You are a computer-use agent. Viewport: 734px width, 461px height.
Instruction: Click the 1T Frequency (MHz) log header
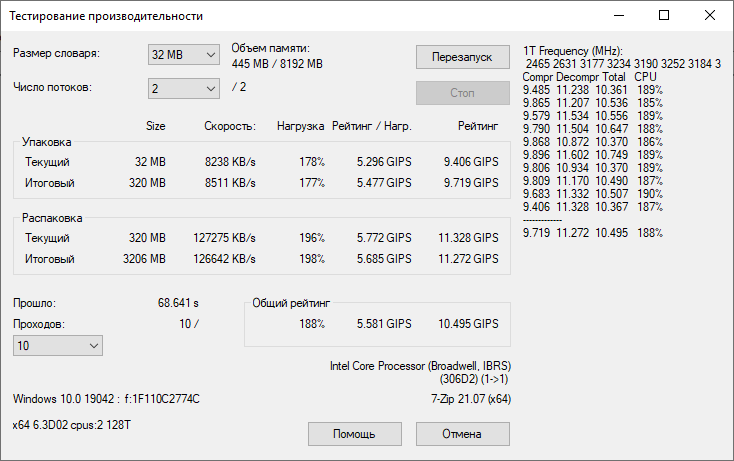573,51
